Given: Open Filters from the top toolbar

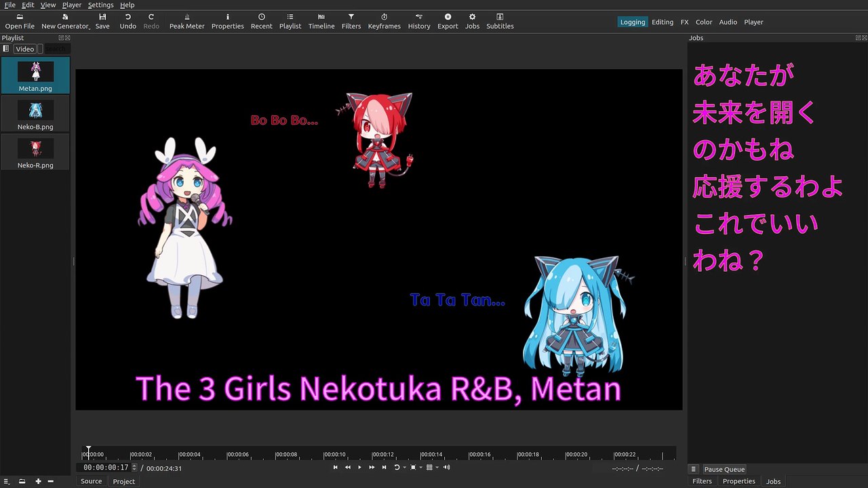Looking at the screenshot, I should pyautogui.click(x=351, y=21).
